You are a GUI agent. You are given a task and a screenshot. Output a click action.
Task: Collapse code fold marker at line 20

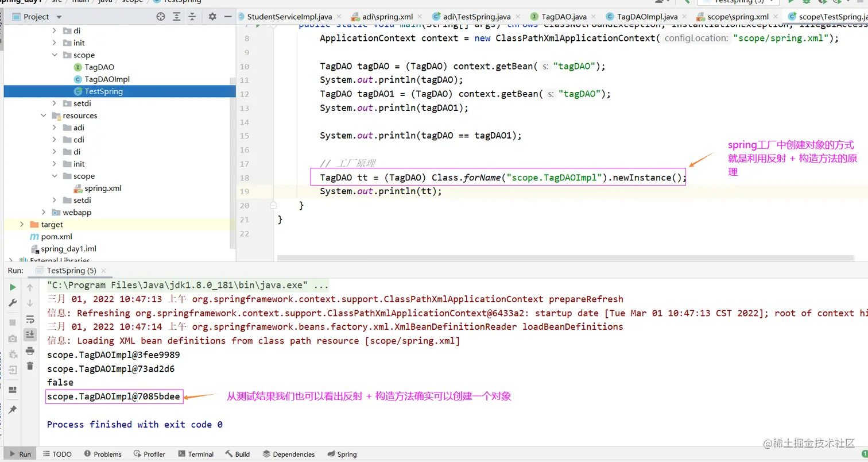coord(274,205)
